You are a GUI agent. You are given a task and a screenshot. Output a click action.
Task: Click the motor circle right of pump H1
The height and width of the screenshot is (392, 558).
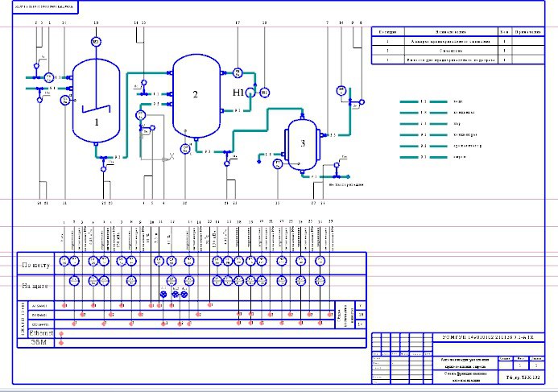[x=264, y=93]
